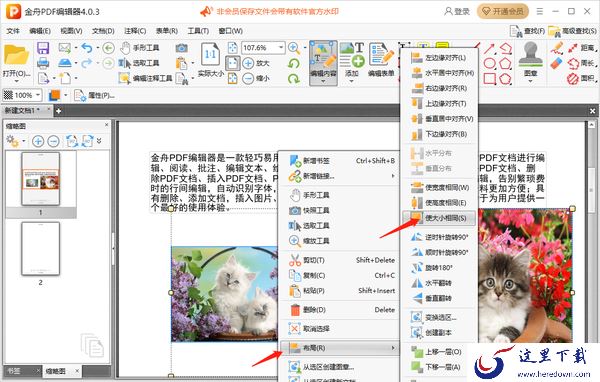This screenshot has height=382, width=600.
Task: Expand the orange fill color dropdown arrow
Action: click(x=65, y=95)
